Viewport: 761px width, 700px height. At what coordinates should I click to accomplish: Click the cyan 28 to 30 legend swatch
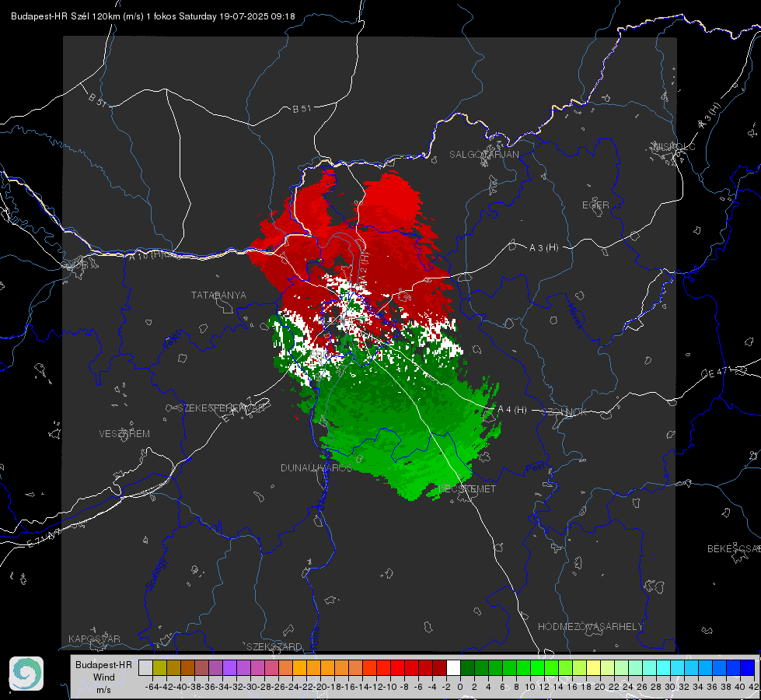(x=664, y=667)
